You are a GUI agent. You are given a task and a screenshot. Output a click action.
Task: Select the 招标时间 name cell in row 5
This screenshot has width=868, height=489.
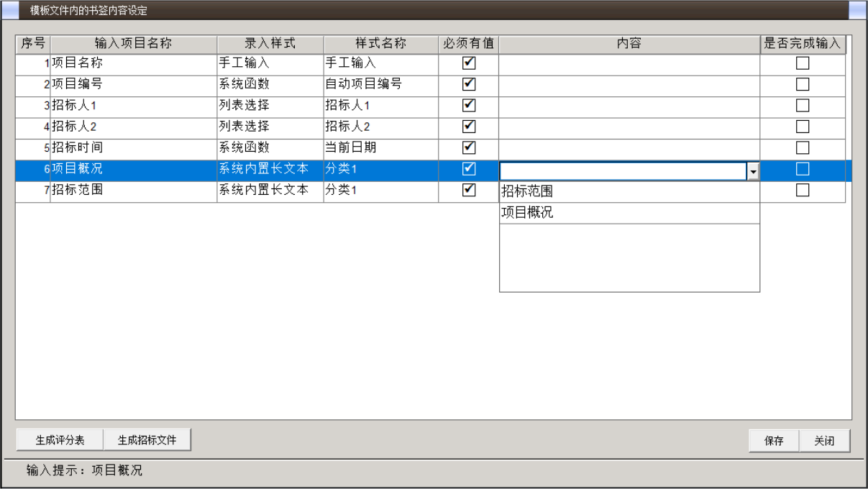(134, 148)
